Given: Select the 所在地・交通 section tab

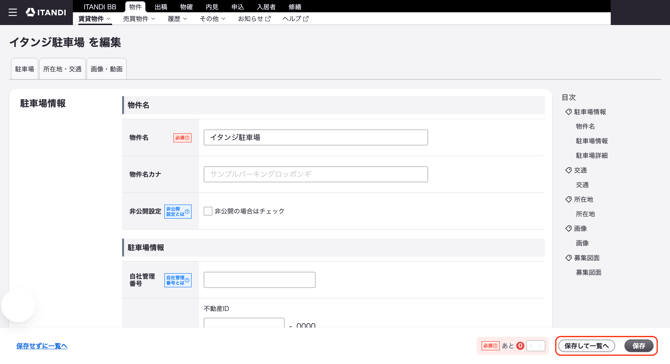Looking at the screenshot, I should tap(62, 69).
